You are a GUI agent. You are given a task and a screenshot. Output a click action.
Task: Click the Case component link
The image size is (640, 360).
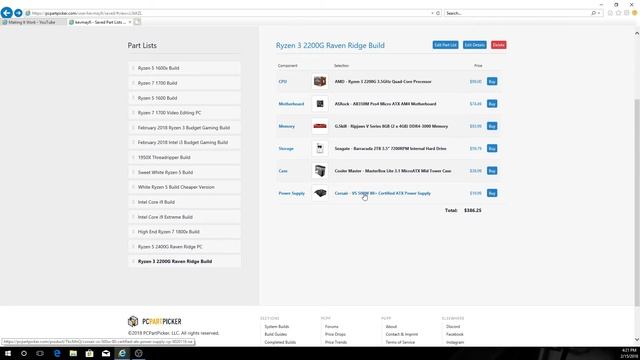[x=283, y=171]
